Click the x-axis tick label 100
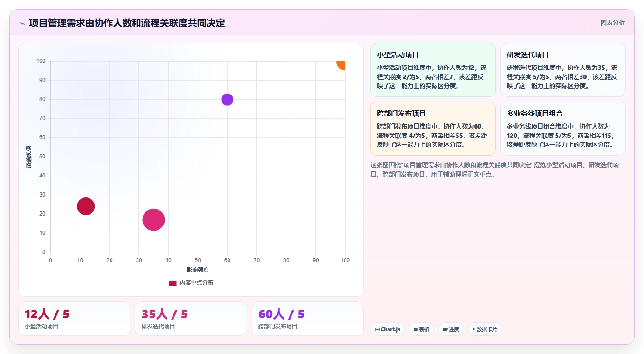Image resolution: width=644 pixels, height=354 pixels. point(345,260)
